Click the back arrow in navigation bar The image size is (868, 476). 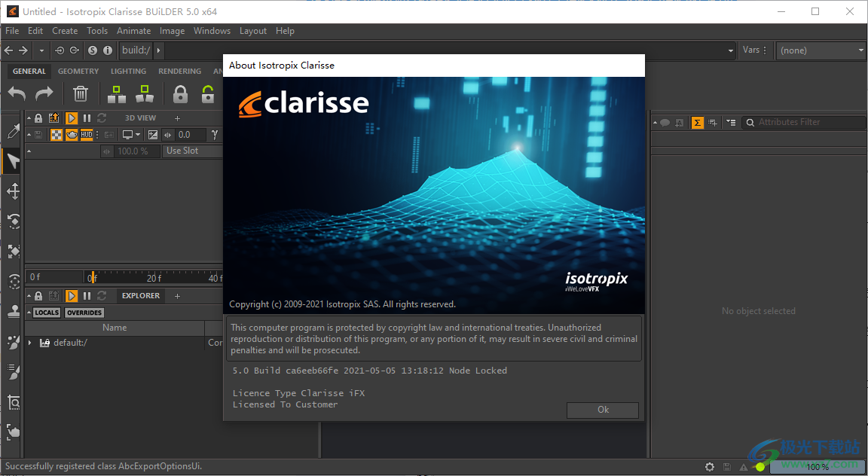8,50
